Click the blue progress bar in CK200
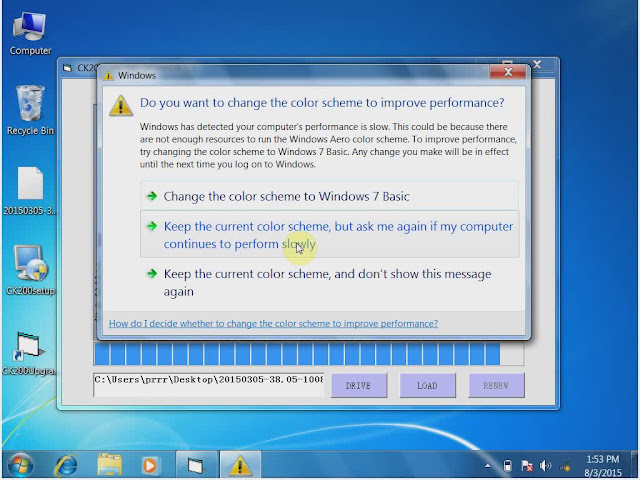 click(x=309, y=354)
